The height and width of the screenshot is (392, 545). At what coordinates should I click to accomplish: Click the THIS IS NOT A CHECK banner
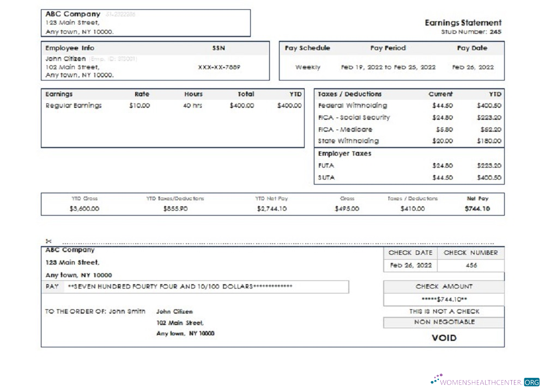pyautogui.click(x=445, y=311)
